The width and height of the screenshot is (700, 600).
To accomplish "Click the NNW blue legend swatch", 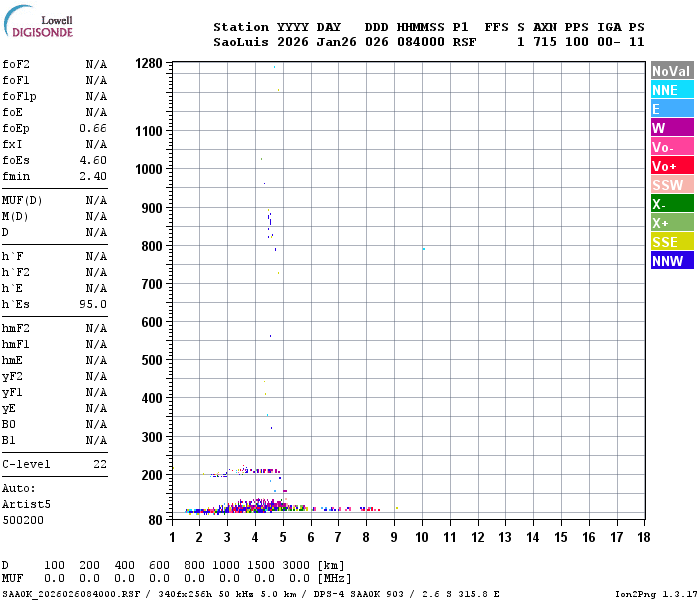I will coord(672,260).
